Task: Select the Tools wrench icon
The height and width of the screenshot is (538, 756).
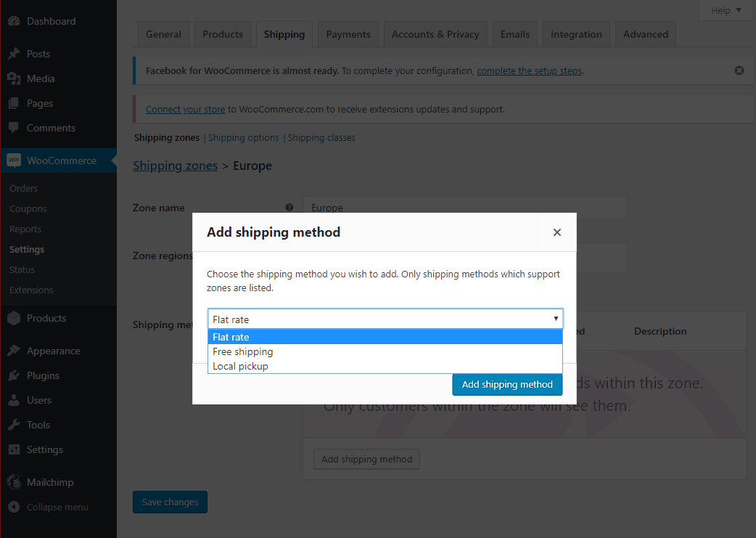Action: (x=15, y=424)
